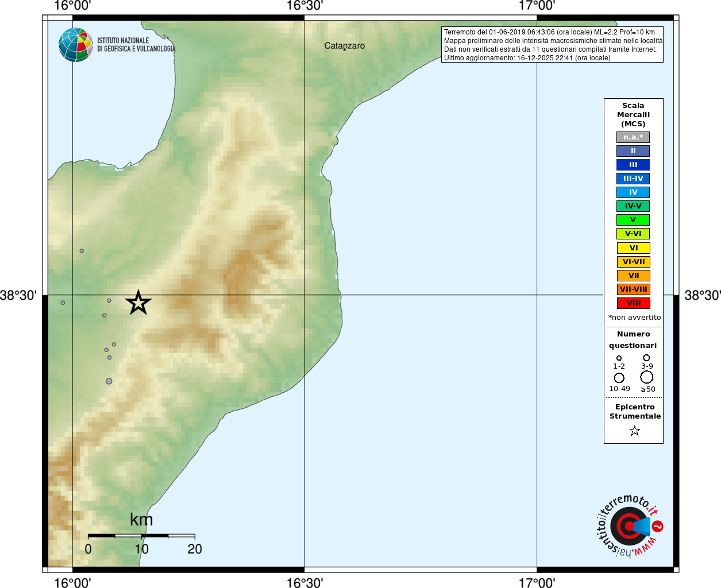The image size is (721, 588).
Task: Click the INGV globe logo
Action: point(76,45)
